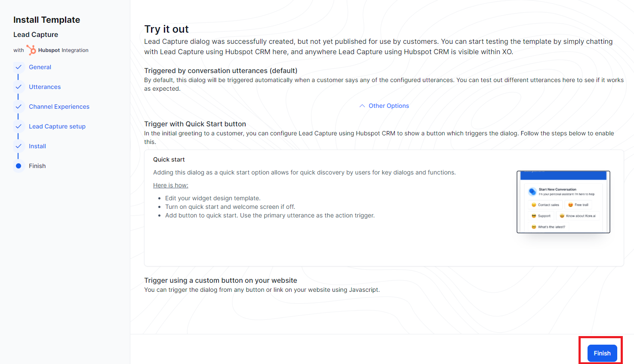Viewport: 634px width, 364px height.
Task: Click the Install step checkmark icon
Action: tap(18, 146)
